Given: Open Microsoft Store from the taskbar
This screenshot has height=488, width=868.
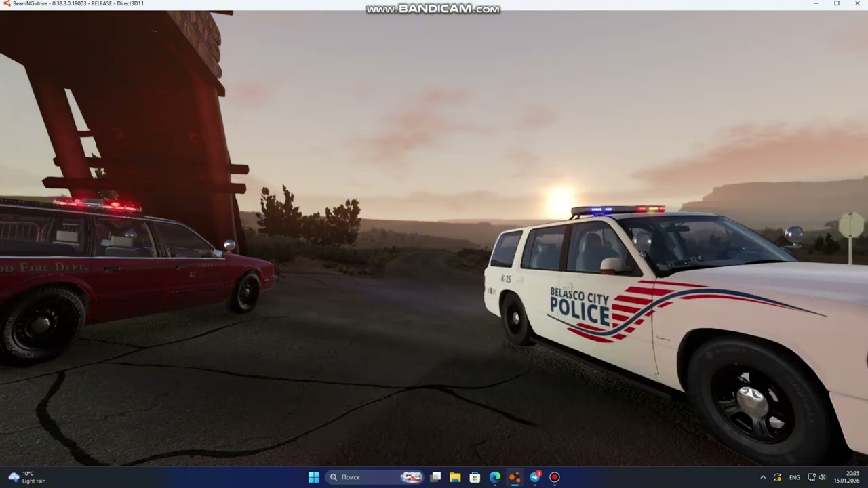Looking at the screenshot, I should coord(475,477).
